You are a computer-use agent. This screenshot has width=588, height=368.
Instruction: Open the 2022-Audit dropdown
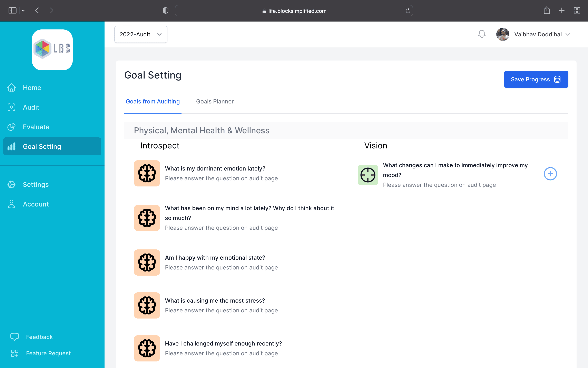click(x=141, y=34)
